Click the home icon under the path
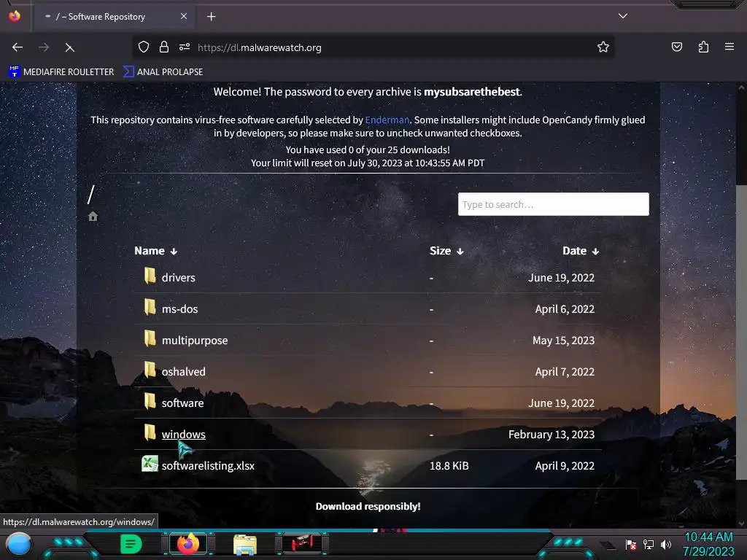Viewport: 747px width, 560px height. (x=93, y=216)
